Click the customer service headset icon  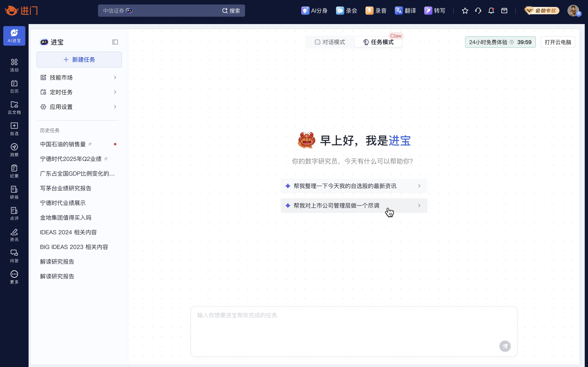coord(478,11)
